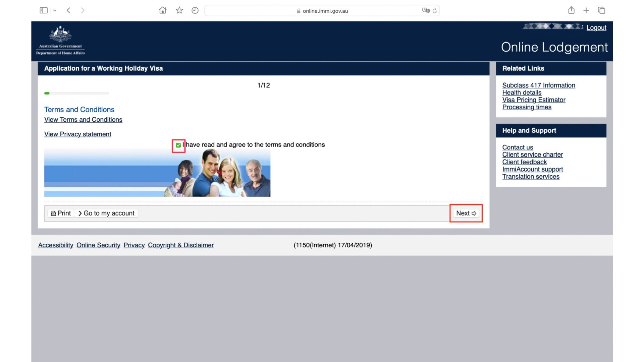This screenshot has height=362, width=644.
Task: Open the Subclass 417 Information link
Action: pyautogui.click(x=538, y=85)
